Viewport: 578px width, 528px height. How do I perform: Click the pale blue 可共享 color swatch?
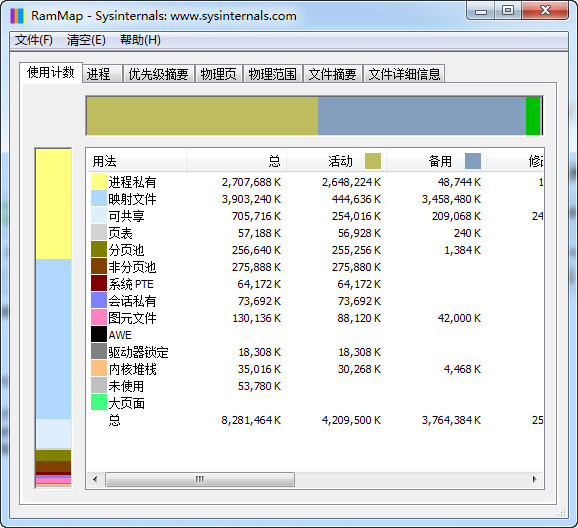pyautogui.click(x=99, y=216)
